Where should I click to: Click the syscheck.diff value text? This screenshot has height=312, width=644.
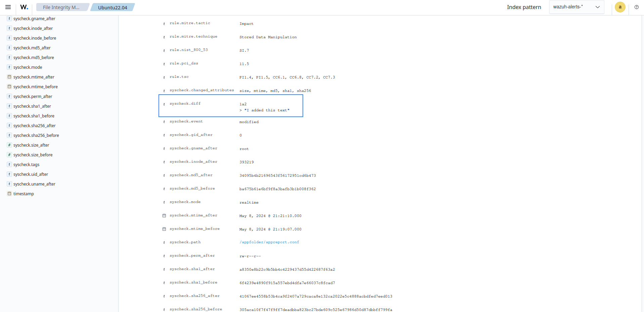[x=264, y=107]
